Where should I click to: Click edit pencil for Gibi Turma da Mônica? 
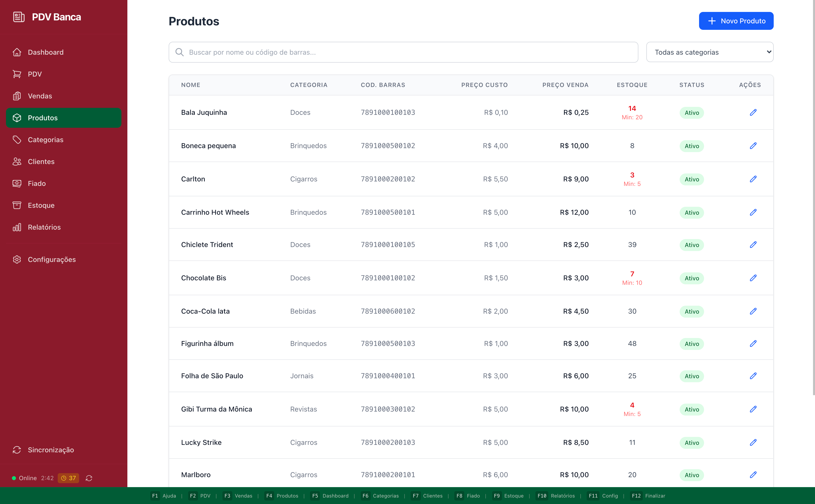[x=753, y=409]
